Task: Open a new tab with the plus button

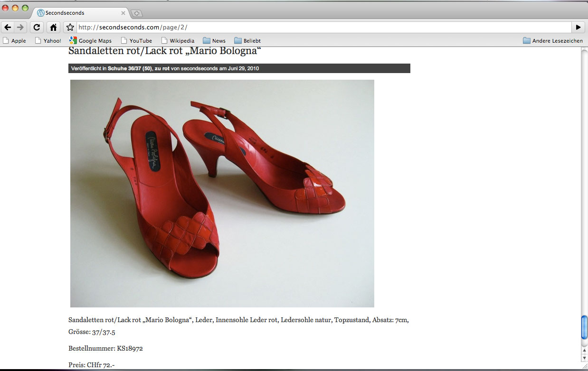Action: (x=136, y=13)
